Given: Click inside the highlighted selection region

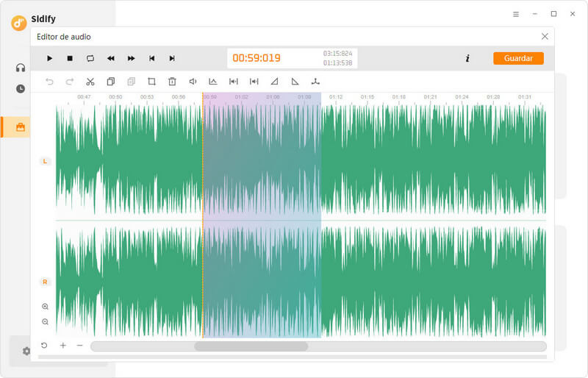Looking at the screenshot, I should tap(262, 215).
